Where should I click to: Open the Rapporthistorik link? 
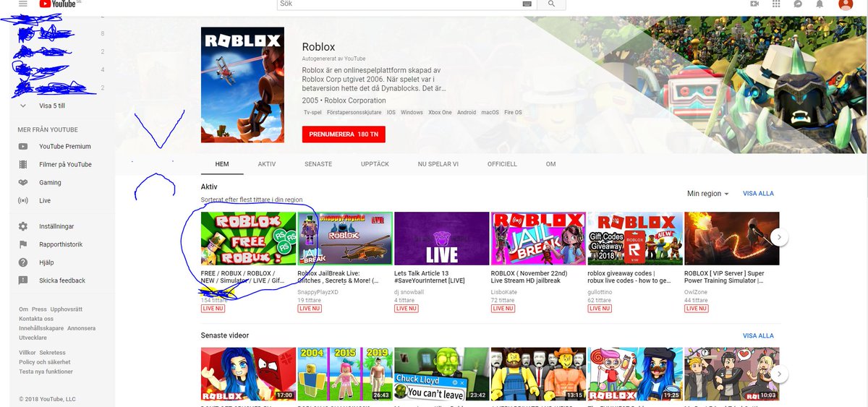(61, 244)
